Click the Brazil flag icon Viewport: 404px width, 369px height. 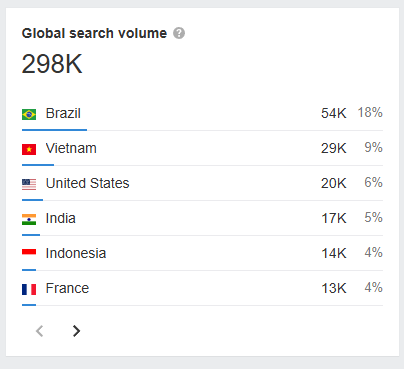point(29,114)
